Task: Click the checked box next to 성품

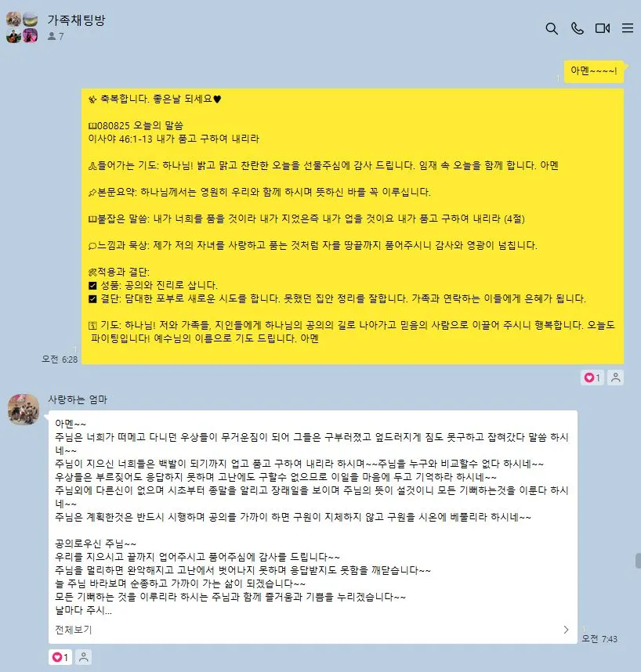Action: 92,285
